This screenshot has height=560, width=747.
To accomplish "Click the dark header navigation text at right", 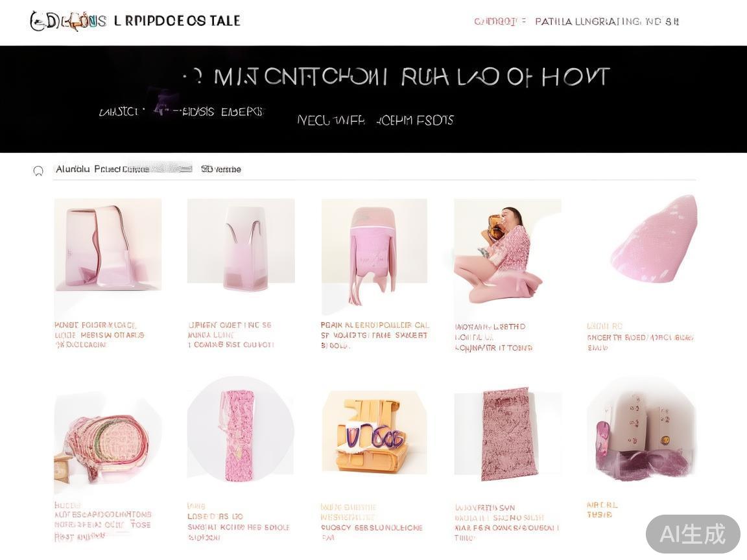I will 607,21.
